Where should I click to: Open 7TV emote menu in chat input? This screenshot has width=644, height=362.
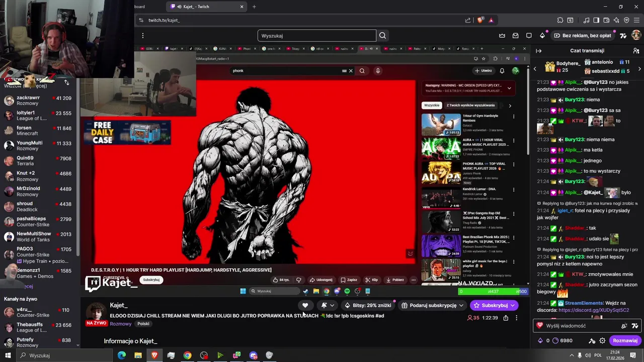click(x=634, y=326)
